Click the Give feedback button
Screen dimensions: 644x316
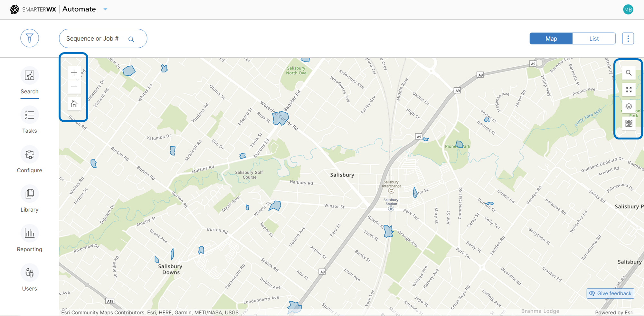click(610, 293)
